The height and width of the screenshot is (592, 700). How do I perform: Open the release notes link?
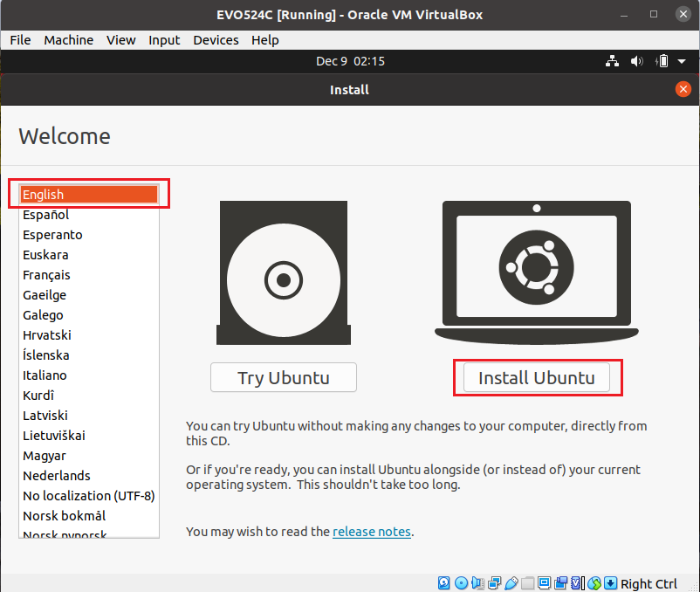pos(372,532)
